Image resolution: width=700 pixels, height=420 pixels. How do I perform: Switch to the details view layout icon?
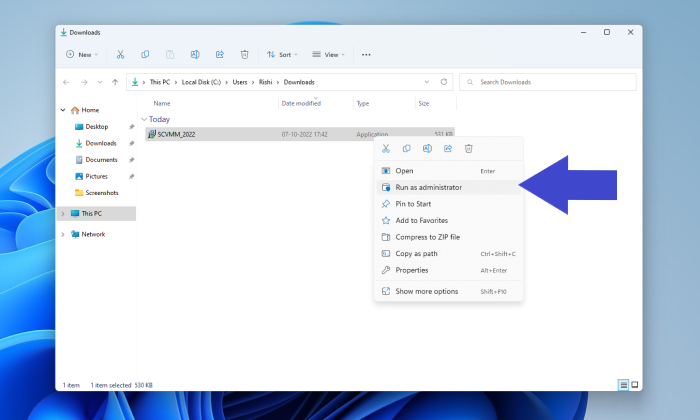pyautogui.click(x=623, y=385)
